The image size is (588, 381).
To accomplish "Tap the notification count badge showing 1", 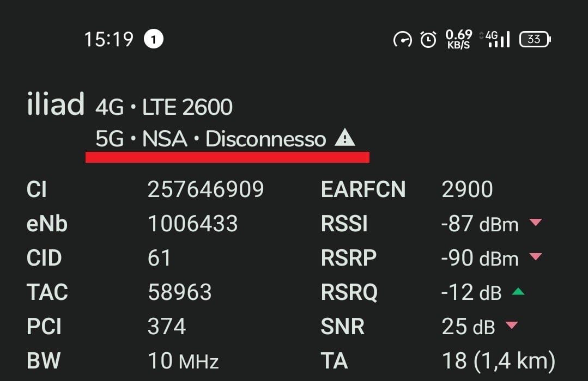I will click(x=154, y=39).
